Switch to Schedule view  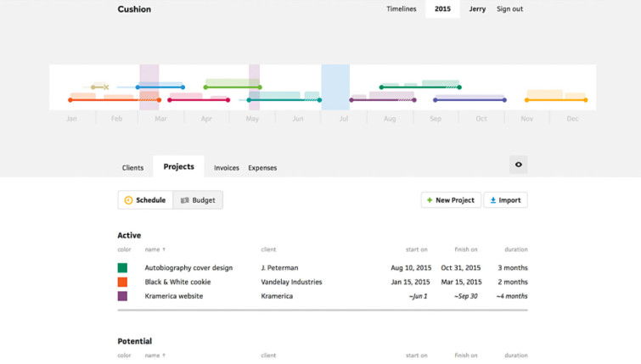145,200
